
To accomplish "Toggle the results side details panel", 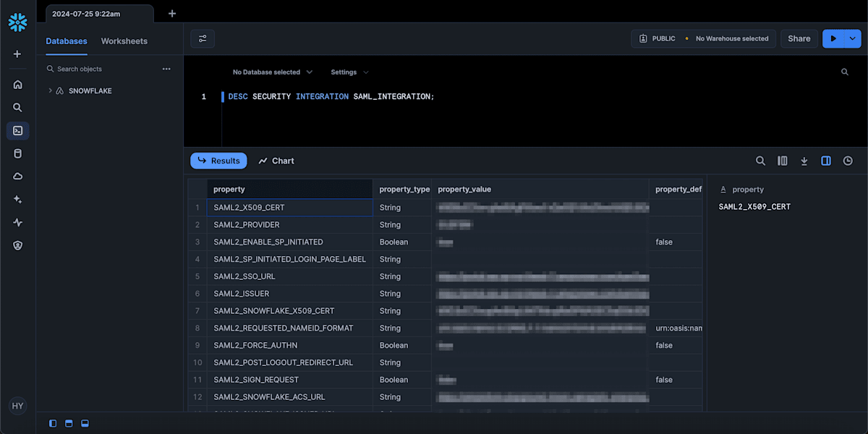I will point(826,161).
